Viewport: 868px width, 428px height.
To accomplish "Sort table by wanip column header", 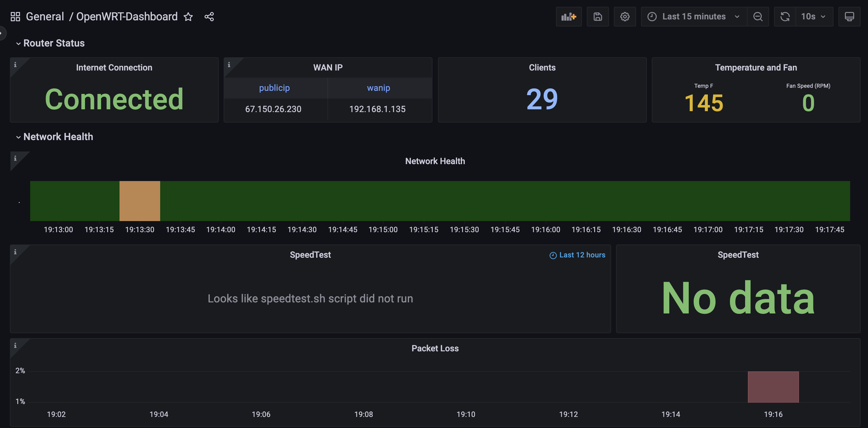I will (x=378, y=88).
